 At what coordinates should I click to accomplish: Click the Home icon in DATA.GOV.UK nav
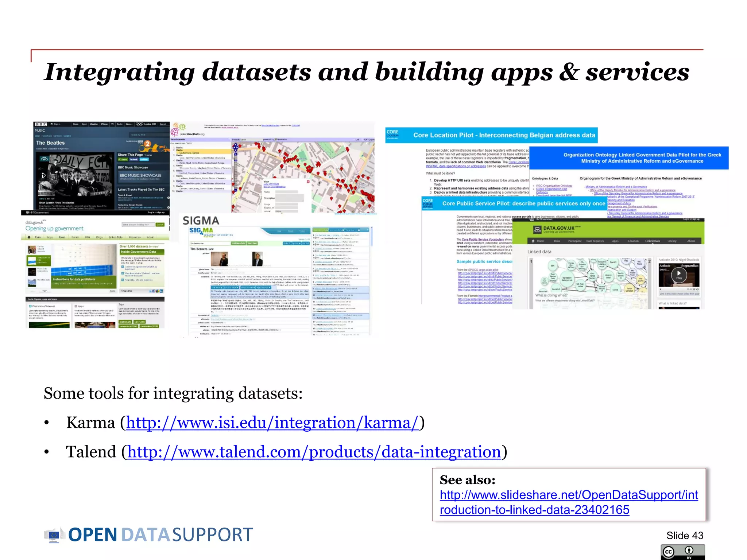click(534, 241)
